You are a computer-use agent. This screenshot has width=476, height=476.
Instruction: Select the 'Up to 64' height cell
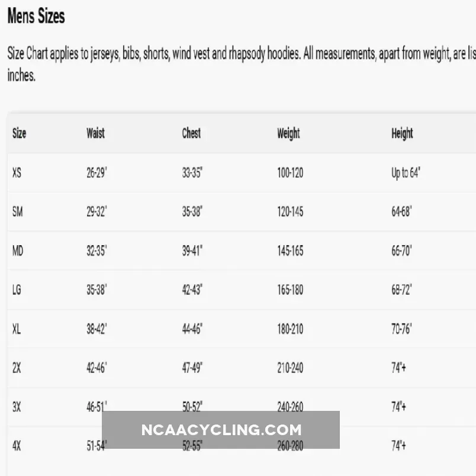(x=406, y=173)
